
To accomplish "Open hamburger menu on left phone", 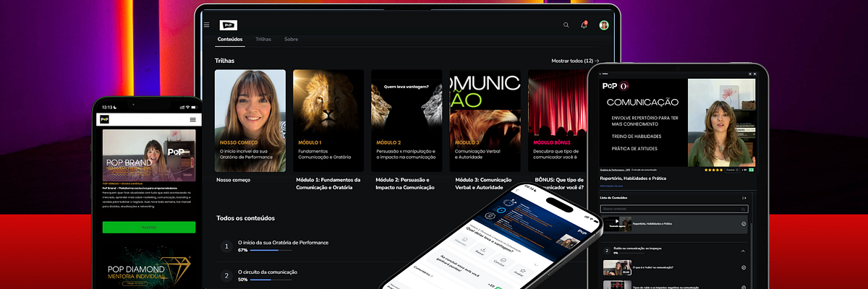I will tap(192, 119).
